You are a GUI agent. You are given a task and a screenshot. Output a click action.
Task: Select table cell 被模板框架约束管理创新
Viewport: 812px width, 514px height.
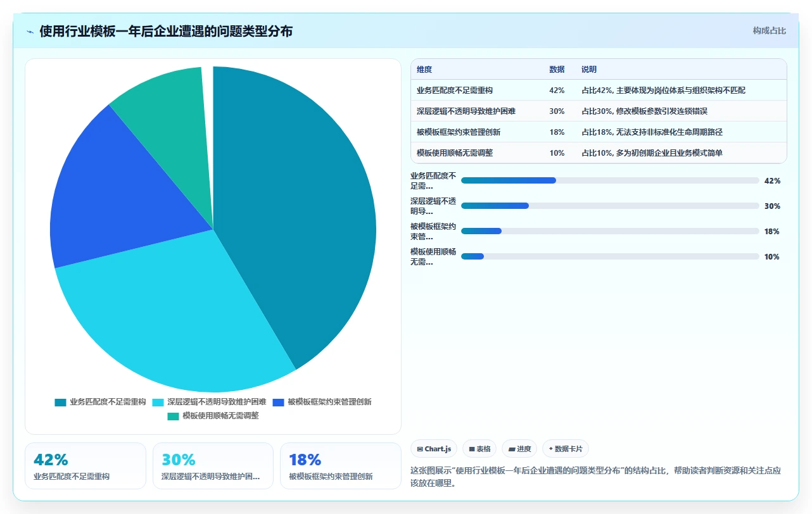tap(459, 132)
